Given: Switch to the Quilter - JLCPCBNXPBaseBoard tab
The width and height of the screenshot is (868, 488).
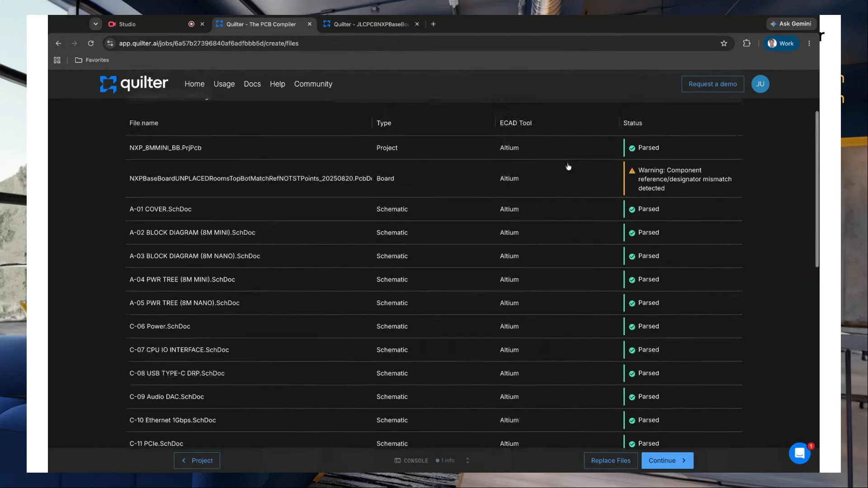Looking at the screenshot, I should (x=371, y=24).
